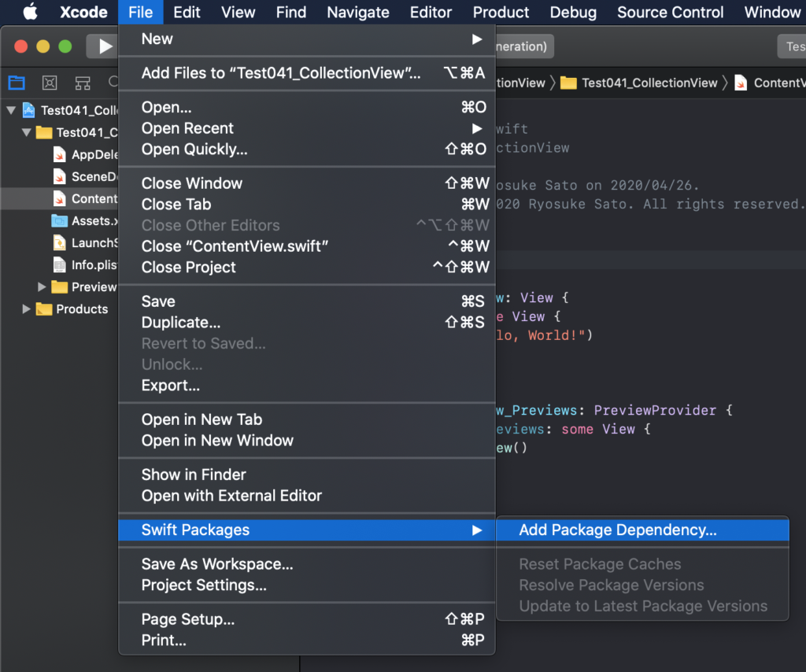Open the Editor menu

(x=431, y=12)
